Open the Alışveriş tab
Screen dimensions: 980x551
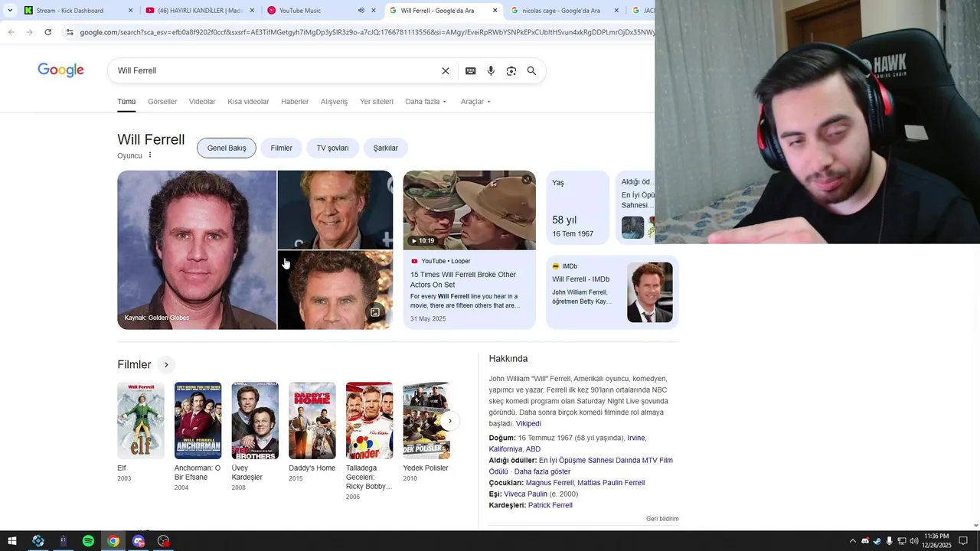click(x=334, y=102)
